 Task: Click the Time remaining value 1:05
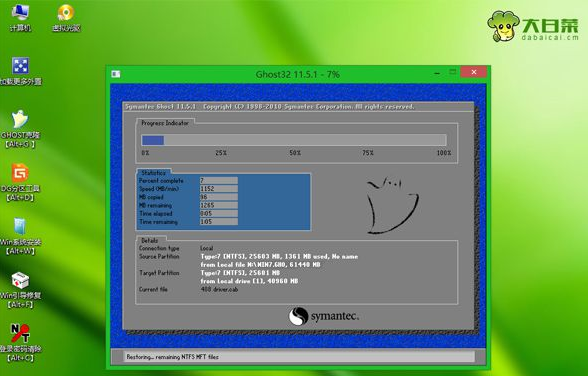[x=219, y=222]
